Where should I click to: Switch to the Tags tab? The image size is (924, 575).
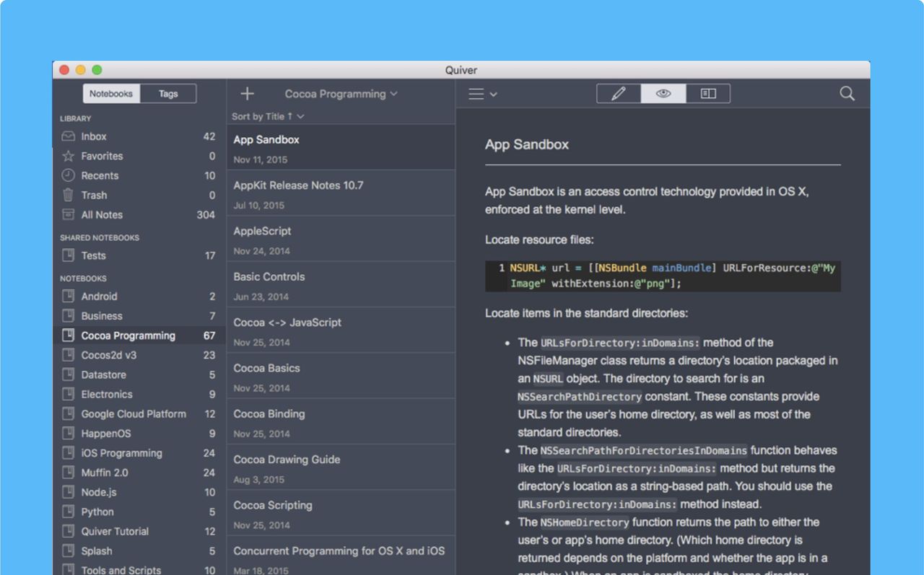tap(168, 94)
